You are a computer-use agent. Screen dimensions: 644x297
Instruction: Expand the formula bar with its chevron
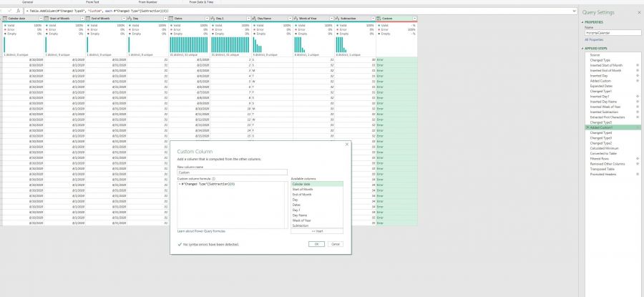[x=574, y=11]
